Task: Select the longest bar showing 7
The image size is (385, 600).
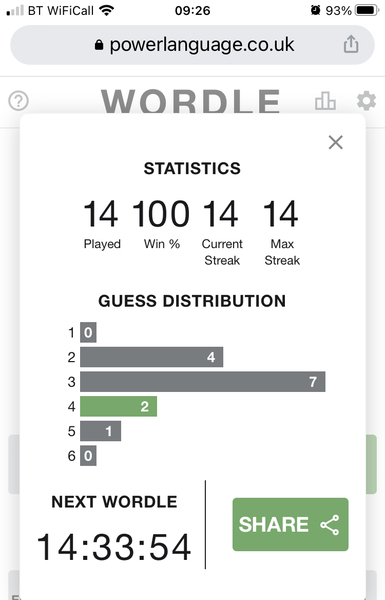Action: point(203,382)
